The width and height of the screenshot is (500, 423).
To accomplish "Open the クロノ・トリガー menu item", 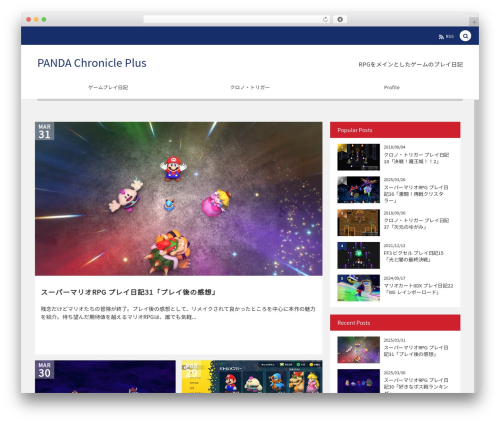I will (x=250, y=87).
